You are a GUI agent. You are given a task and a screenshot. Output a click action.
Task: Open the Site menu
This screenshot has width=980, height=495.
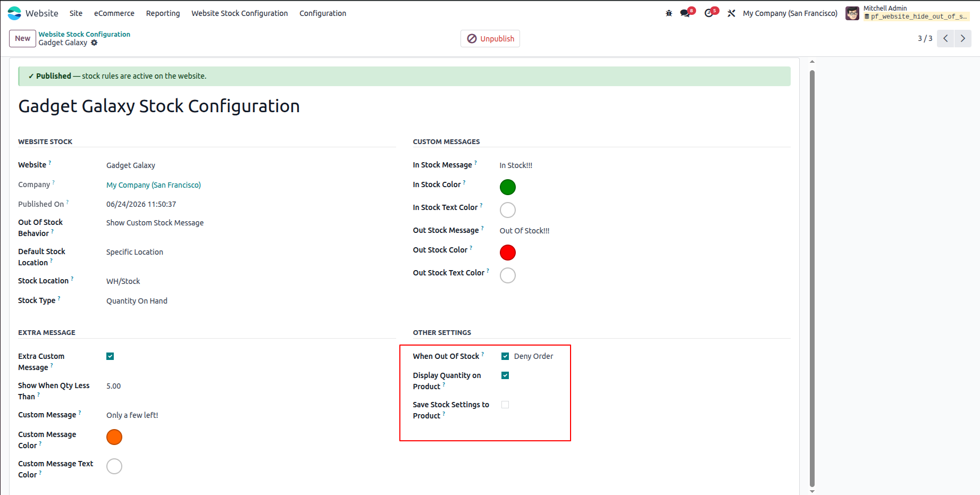[x=76, y=13]
